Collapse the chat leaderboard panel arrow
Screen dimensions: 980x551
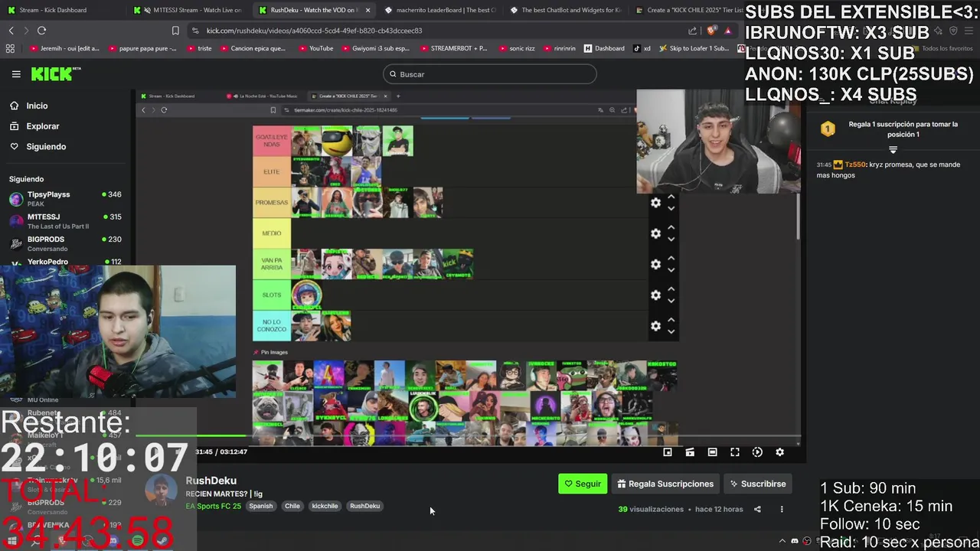(893, 150)
